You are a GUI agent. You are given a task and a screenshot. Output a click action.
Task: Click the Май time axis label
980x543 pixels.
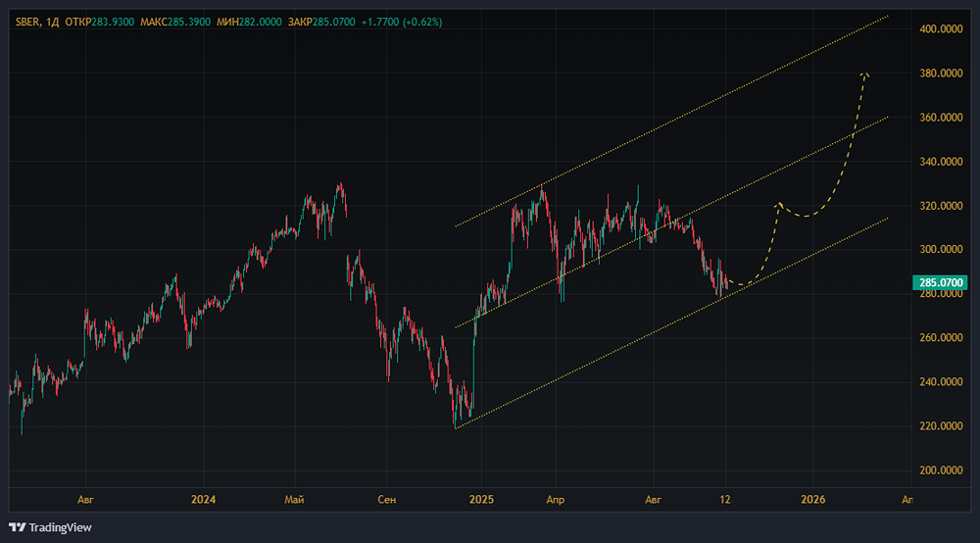coord(294,499)
